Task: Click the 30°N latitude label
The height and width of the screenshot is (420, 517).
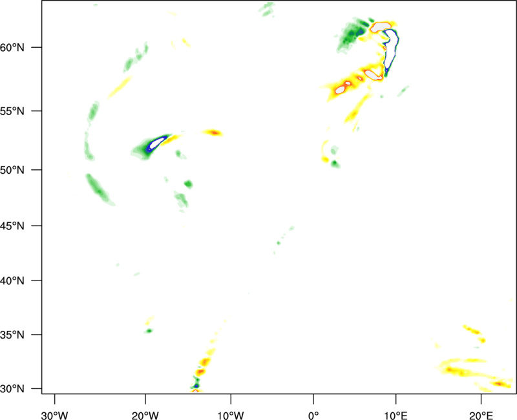Action: point(12,389)
